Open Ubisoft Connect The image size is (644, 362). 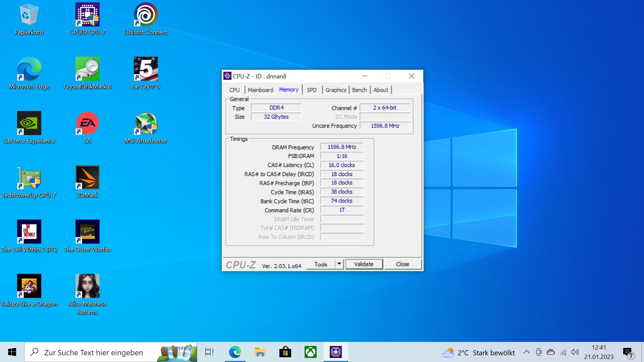pyautogui.click(x=146, y=14)
